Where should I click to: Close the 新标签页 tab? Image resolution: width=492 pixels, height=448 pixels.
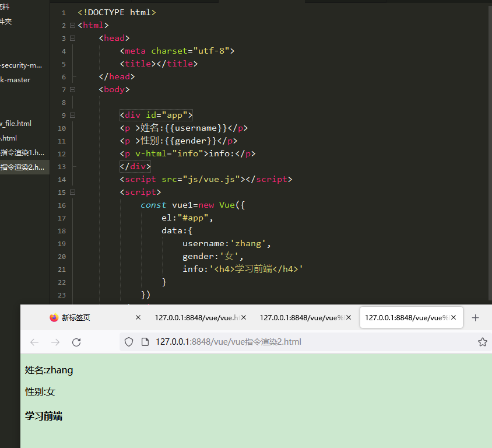[x=138, y=317]
